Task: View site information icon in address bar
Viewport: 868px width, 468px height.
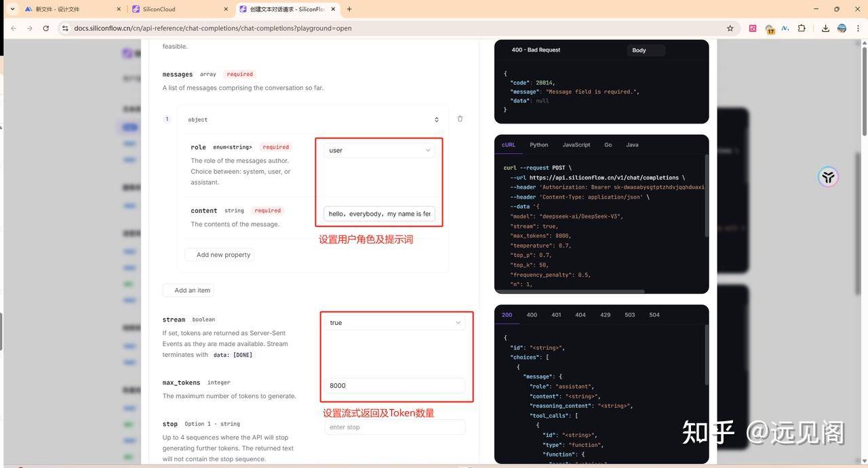Action: tap(65, 28)
